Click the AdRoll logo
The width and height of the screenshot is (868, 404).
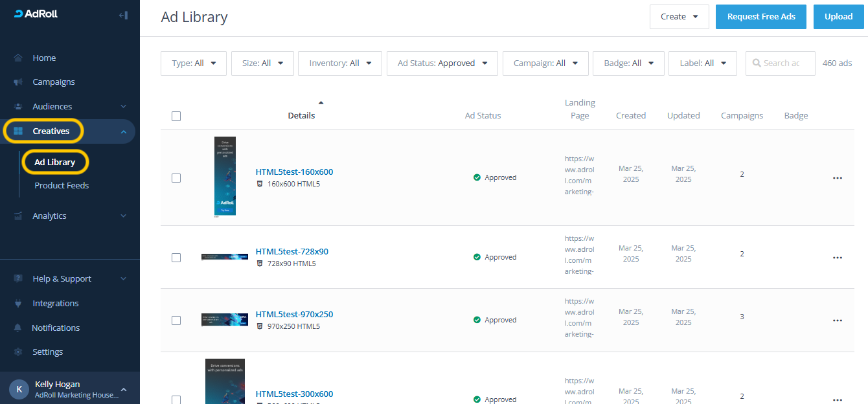[x=36, y=14]
